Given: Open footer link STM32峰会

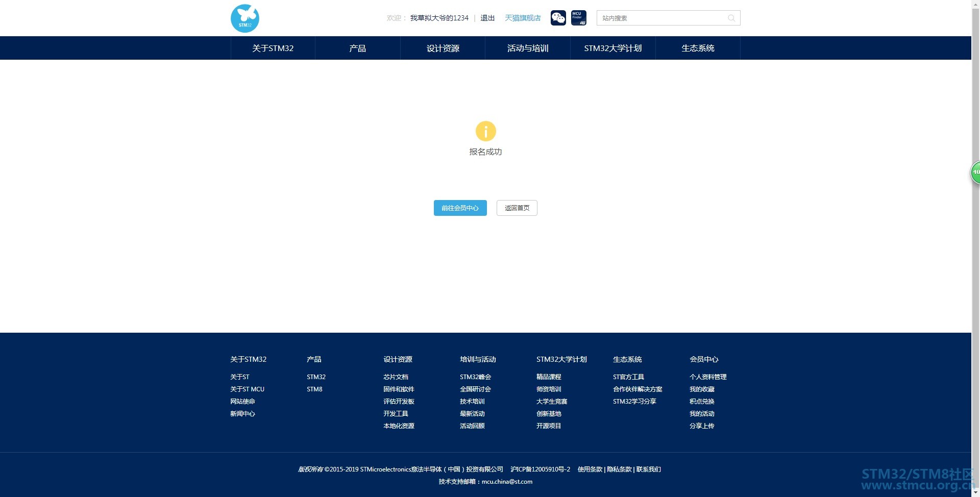Looking at the screenshot, I should tap(476, 377).
